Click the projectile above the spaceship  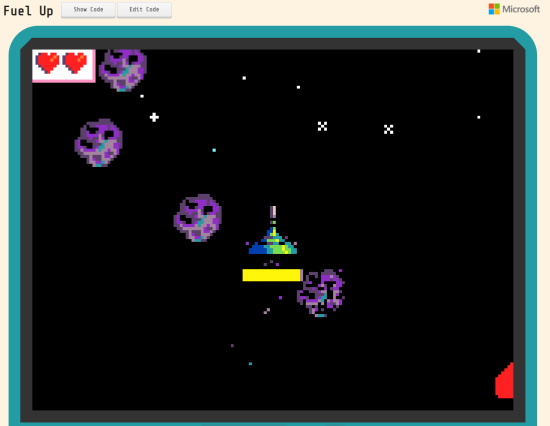[x=273, y=212]
